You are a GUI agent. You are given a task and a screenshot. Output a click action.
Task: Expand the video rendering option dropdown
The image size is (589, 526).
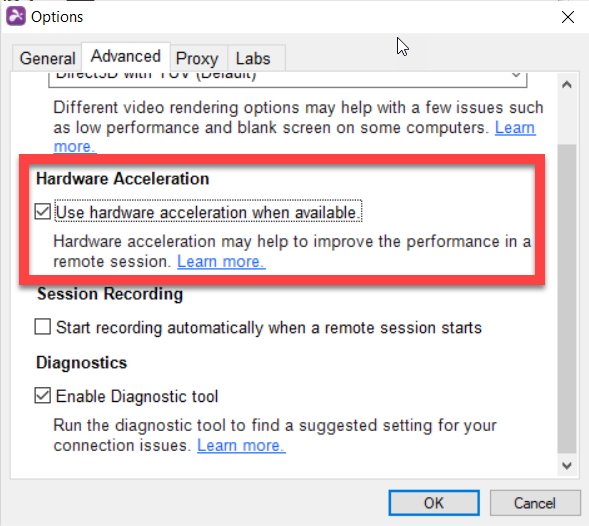coord(287,79)
